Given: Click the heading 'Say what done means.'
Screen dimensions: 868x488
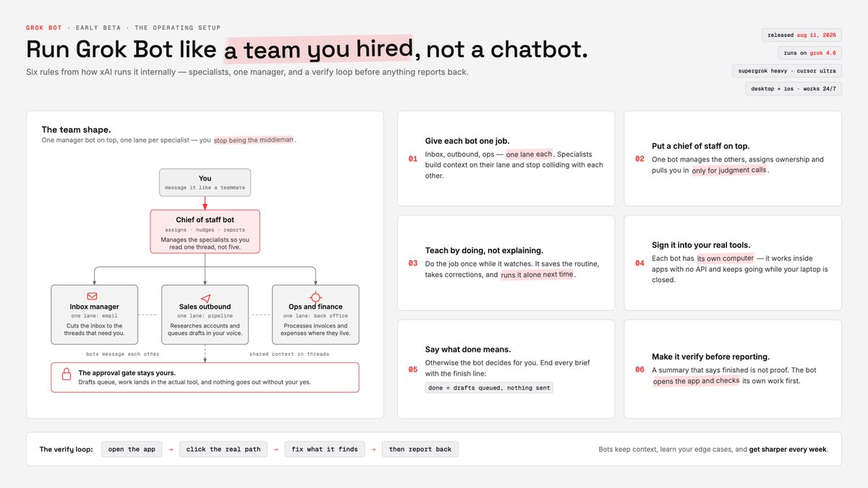Looking at the screenshot, I should pos(468,349).
